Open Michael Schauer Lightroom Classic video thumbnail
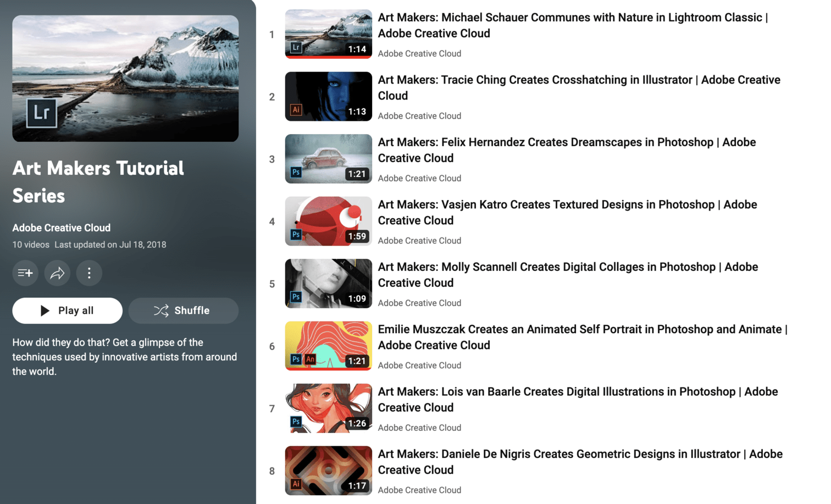 point(328,34)
